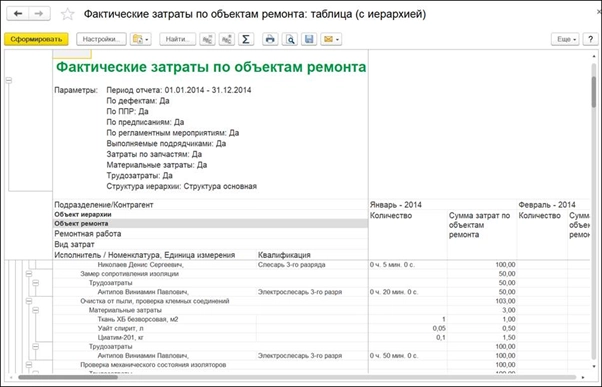Collapse 'Замер сопротивления изоляции' row
Viewport: 602px width, 387px height.
coord(29,274)
